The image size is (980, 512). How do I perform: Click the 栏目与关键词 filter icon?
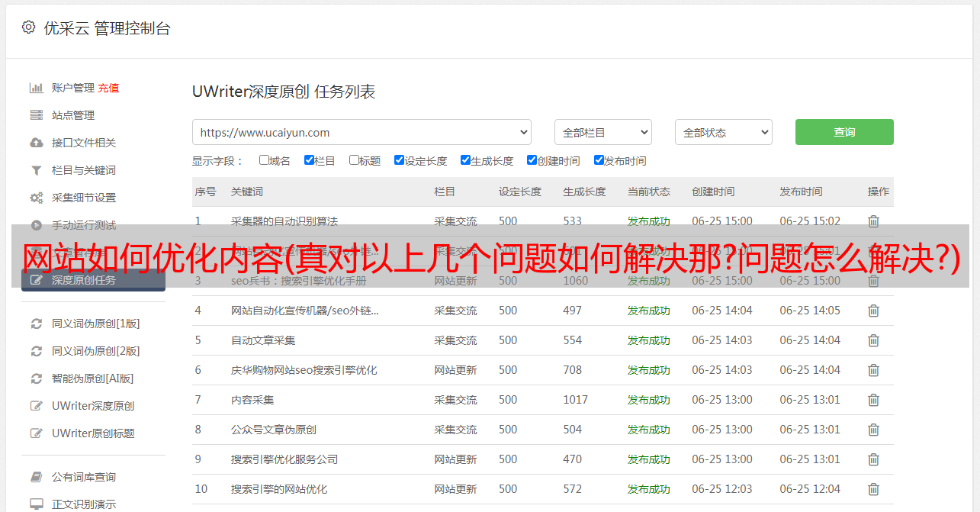point(36,170)
